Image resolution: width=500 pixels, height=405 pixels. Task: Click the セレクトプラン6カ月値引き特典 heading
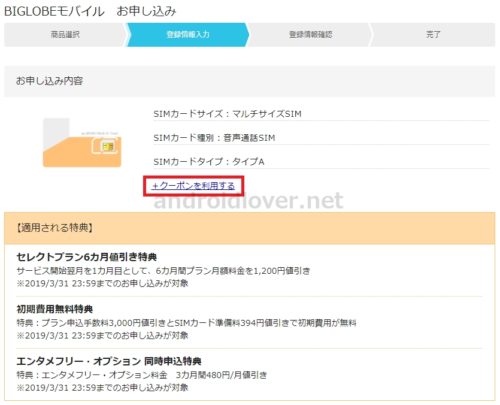point(87,257)
